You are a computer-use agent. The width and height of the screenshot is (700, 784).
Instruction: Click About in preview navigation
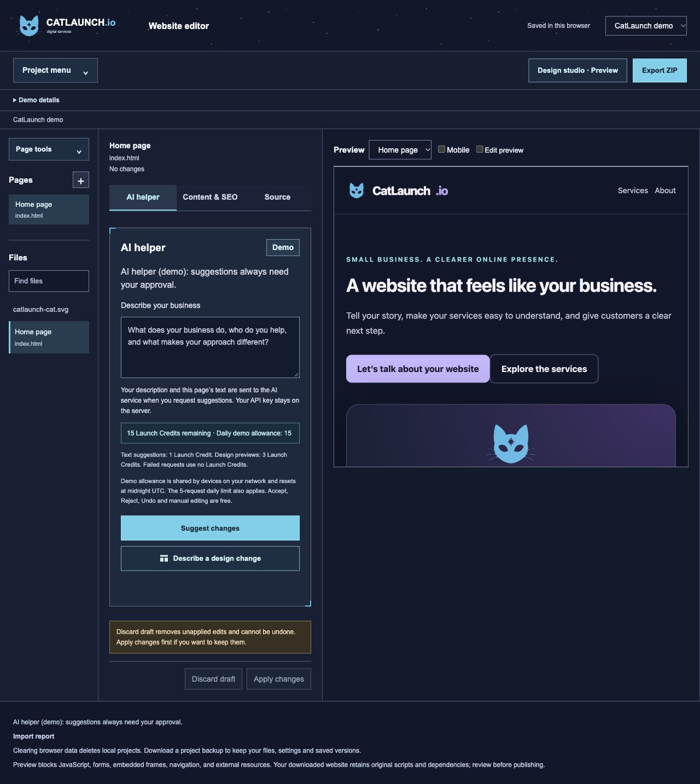tap(665, 190)
